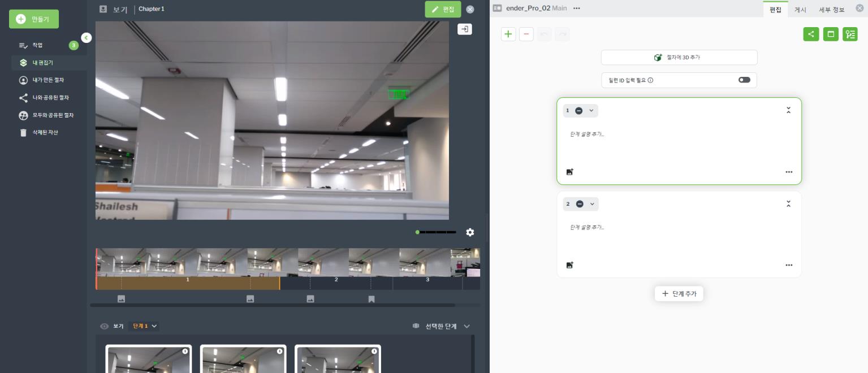Click the exit arrow icon over the video
This screenshot has width=868, height=373.
[x=464, y=29]
